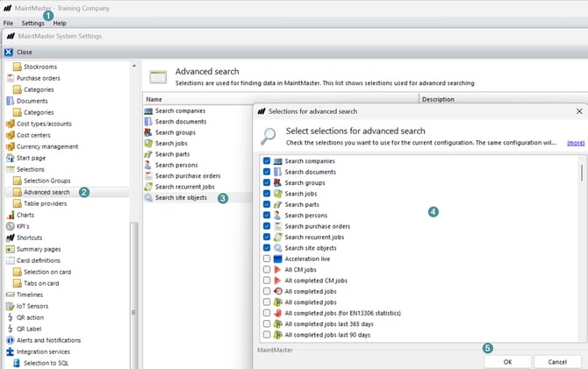This screenshot has width=588, height=369.
Task: Click the Name column header
Action: pyautogui.click(x=281, y=99)
